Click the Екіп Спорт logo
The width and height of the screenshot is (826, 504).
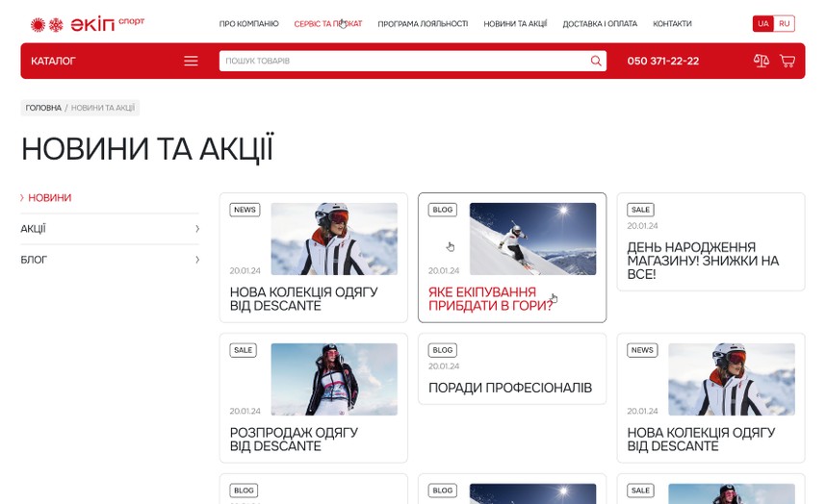pos(87,24)
